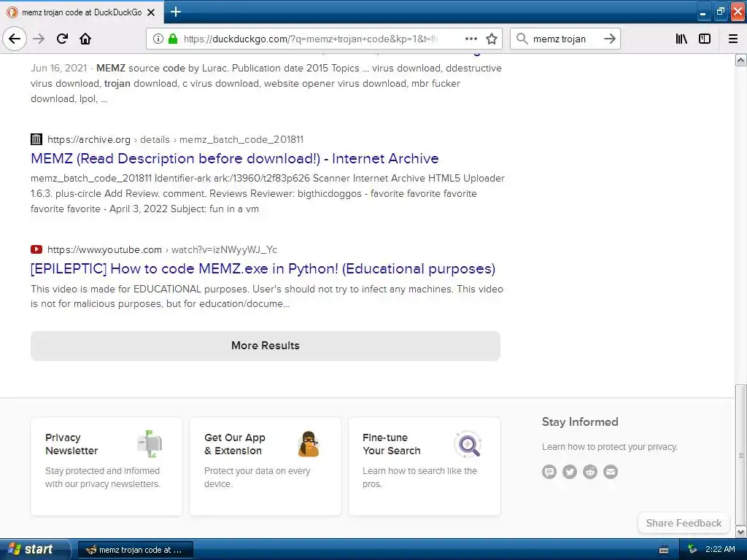Click the magnifier fine-tune search icon
The width and height of the screenshot is (747, 560).
[468, 445]
